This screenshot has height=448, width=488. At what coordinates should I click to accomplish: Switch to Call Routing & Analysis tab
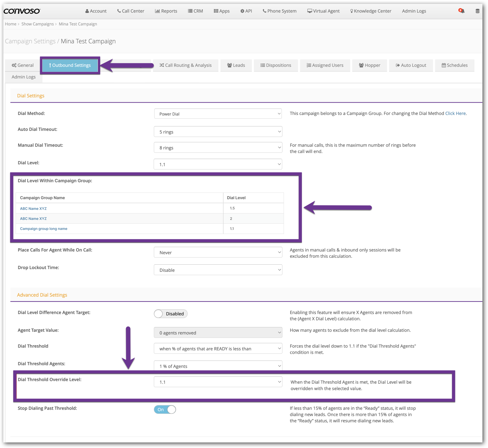click(185, 65)
